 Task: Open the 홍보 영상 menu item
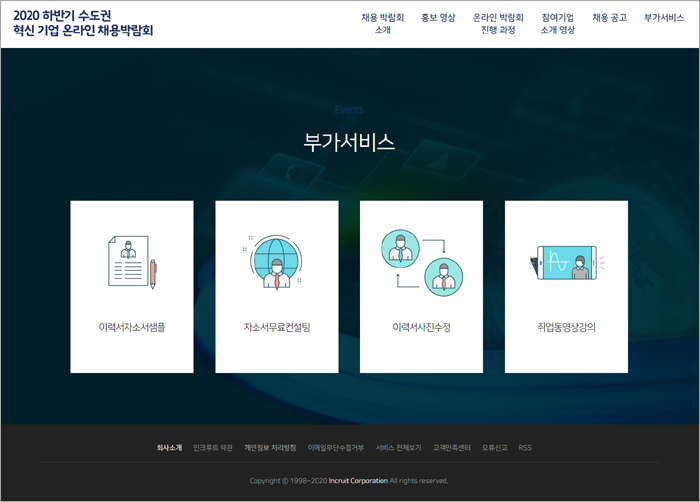tap(438, 17)
